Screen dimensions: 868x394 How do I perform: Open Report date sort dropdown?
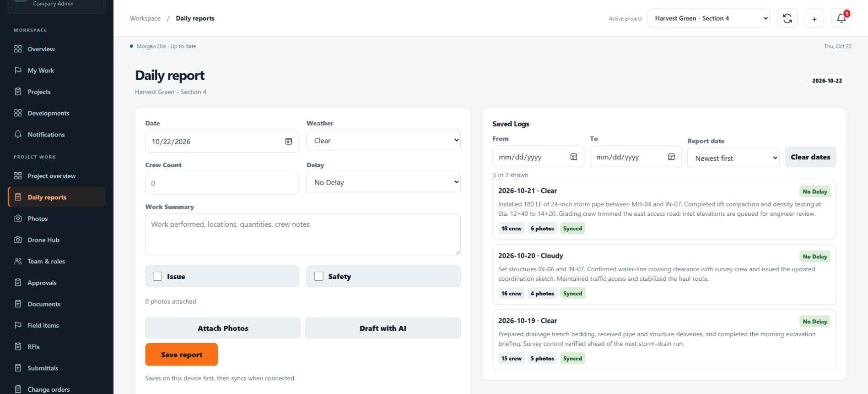pyautogui.click(x=733, y=158)
